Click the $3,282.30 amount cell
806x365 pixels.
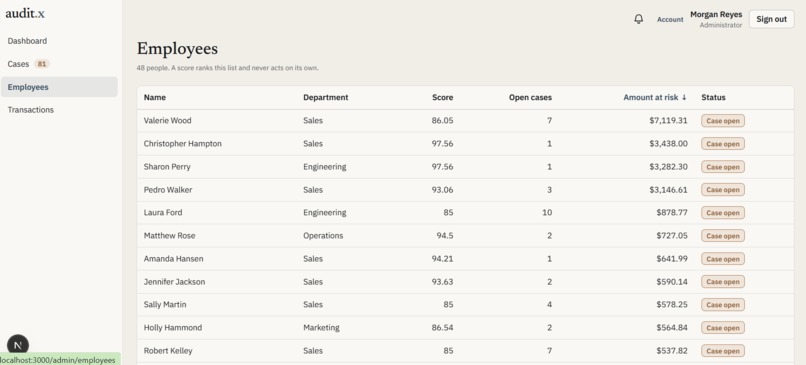pyautogui.click(x=668, y=167)
